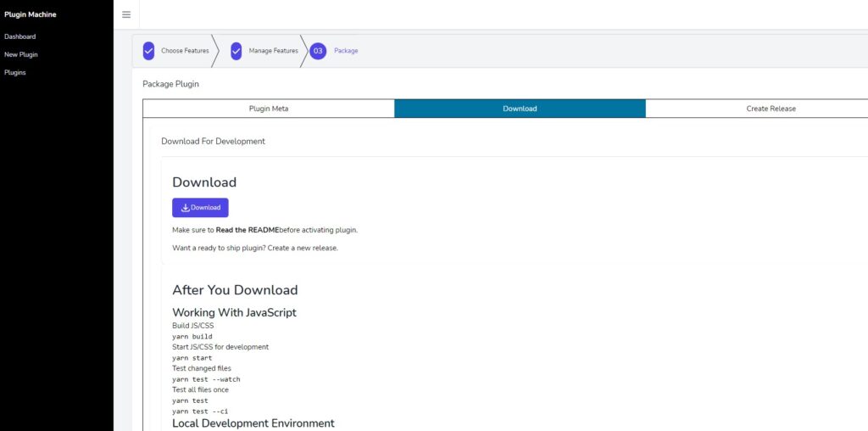Toggle the hamburger sidebar menu
Viewport: 868px width, 431px height.
[126, 14]
